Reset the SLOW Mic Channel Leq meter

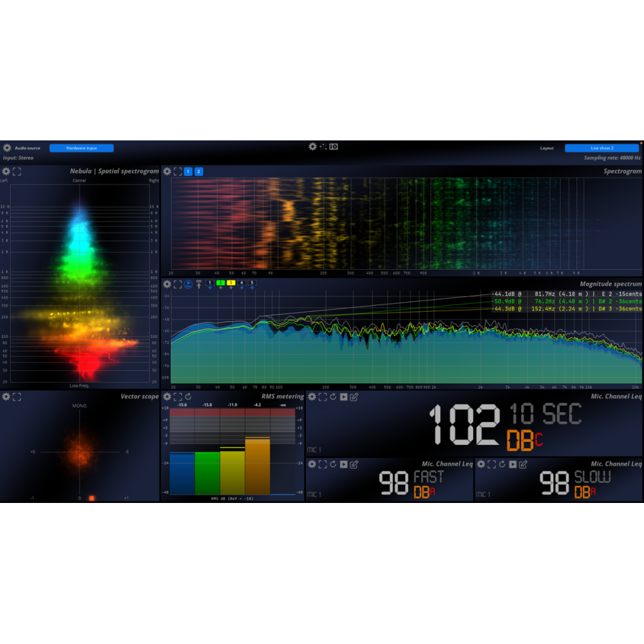pos(502,464)
